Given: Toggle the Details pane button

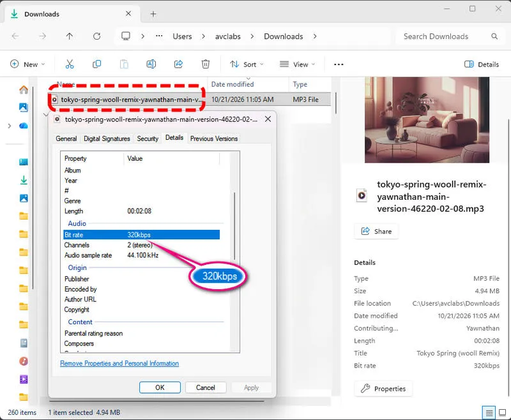Looking at the screenshot, I should click(x=482, y=64).
